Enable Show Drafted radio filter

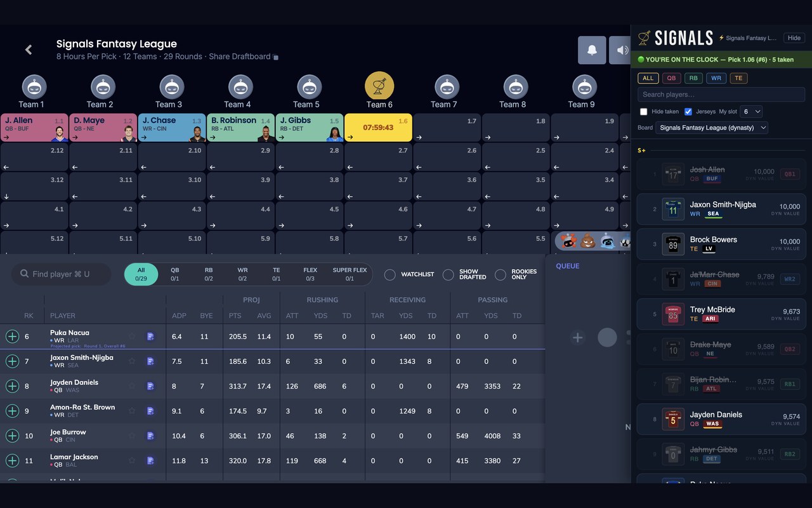[449, 274]
